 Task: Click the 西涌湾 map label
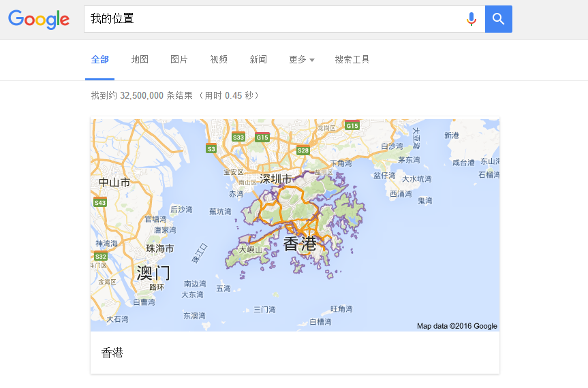click(x=401, y=194)
